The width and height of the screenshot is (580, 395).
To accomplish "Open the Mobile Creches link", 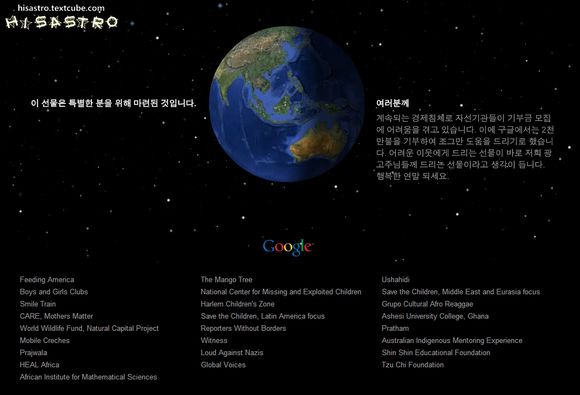I will (45, 341).
